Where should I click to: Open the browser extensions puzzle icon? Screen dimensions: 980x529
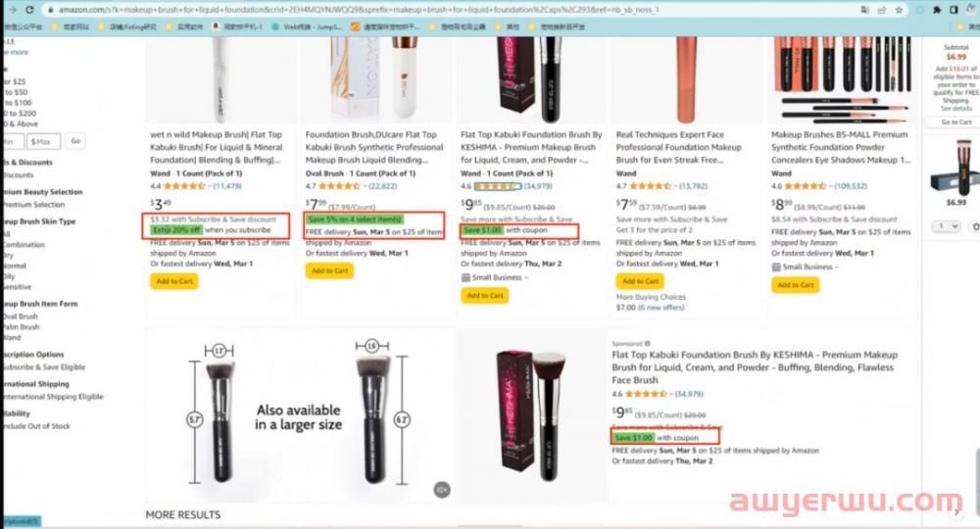point(937,10)
